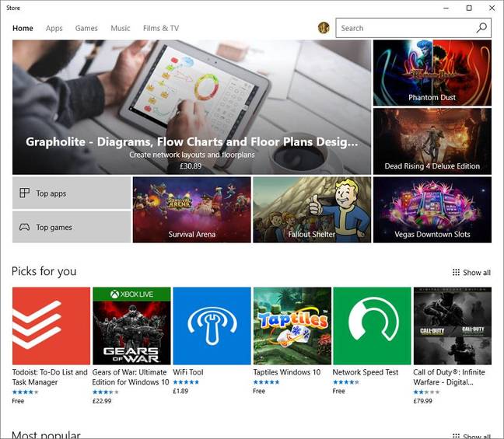Open the Fallout Shelter tile
This screenshot has height=439, width=504.
click(x=312, y=210)
